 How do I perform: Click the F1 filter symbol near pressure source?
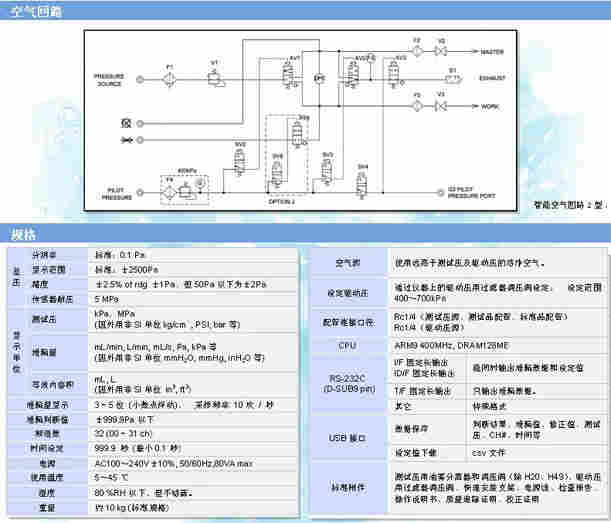170,76
